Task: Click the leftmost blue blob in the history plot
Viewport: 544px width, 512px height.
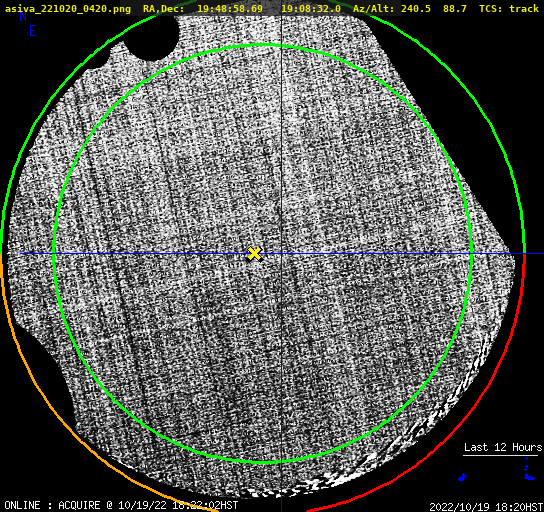Action: [x=461, y=477]
